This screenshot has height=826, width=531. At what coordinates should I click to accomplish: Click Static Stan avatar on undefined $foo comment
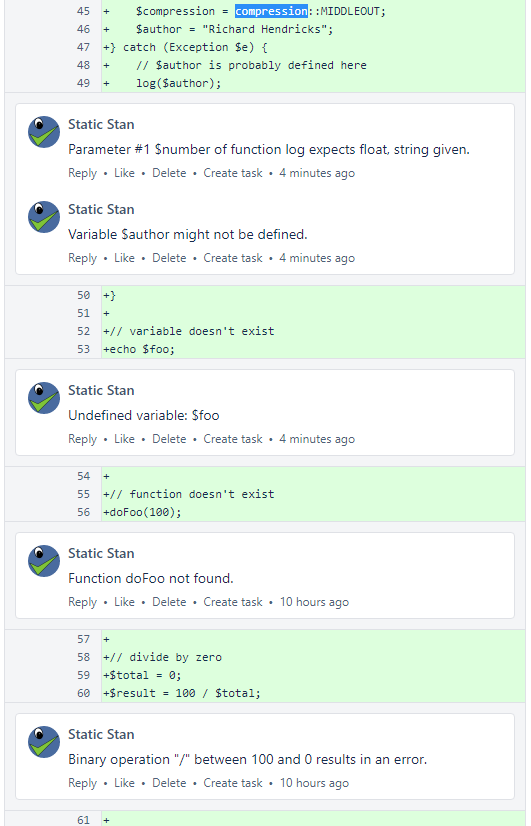tap(44, 398)
